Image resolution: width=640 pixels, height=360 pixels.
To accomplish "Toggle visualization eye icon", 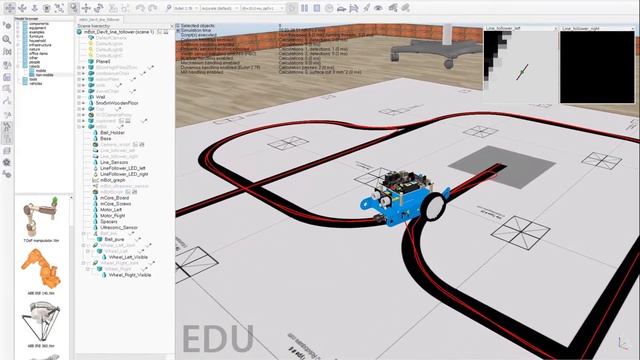I will 379,8.
